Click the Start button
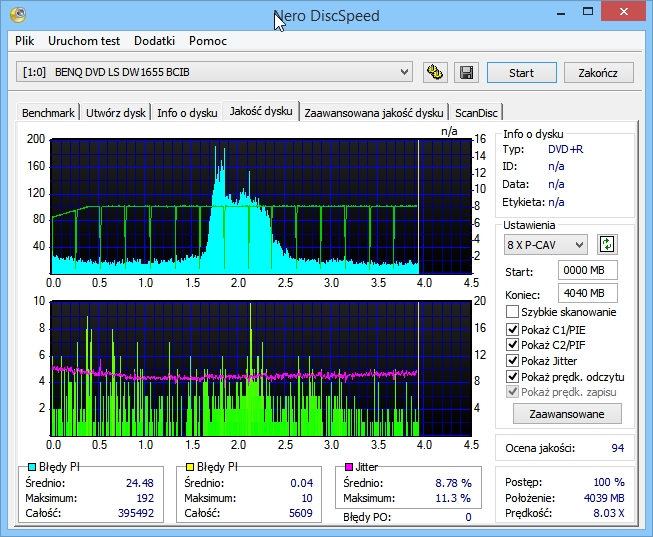 (x=521, y=73)
